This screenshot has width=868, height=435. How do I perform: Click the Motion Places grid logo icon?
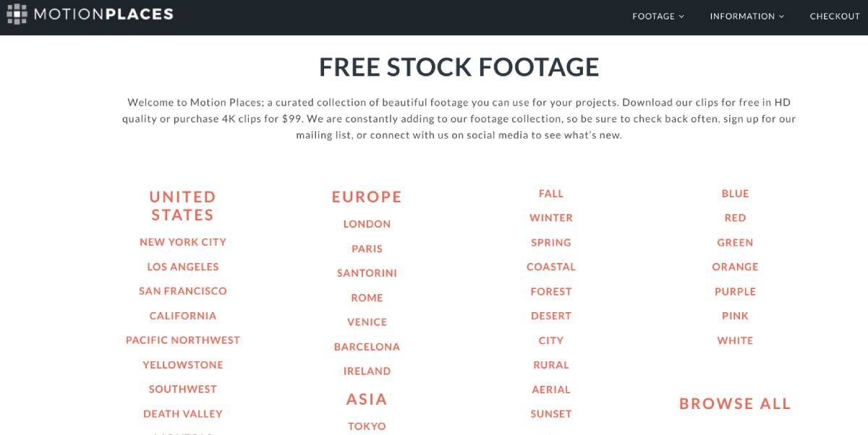(x=17, y=14)
